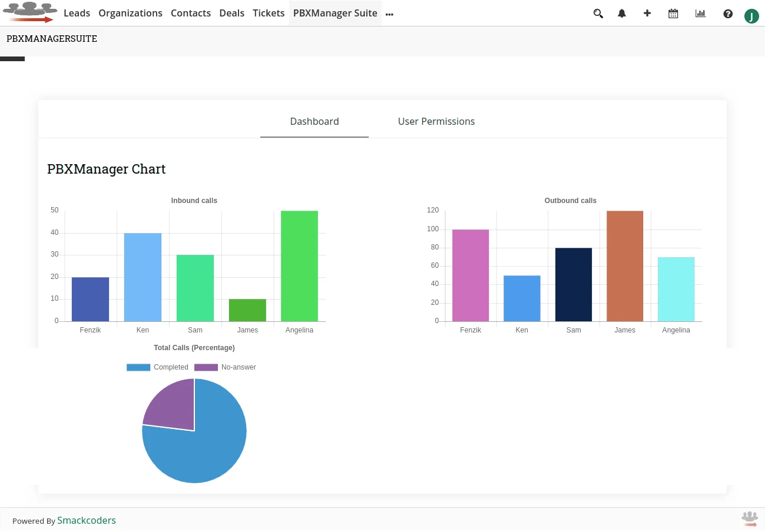Open the Contacts module
The width and height of the screenshot is (765, 532).
click(191, 13)
